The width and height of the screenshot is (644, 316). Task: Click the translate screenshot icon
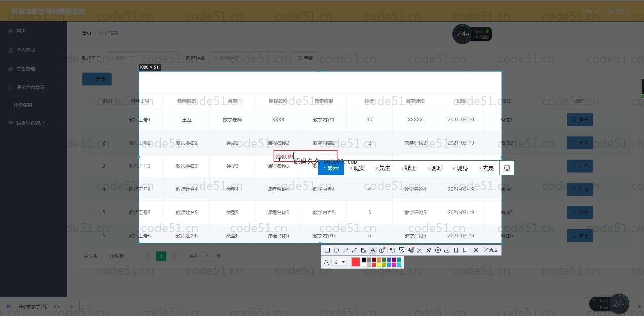(410, 250)
